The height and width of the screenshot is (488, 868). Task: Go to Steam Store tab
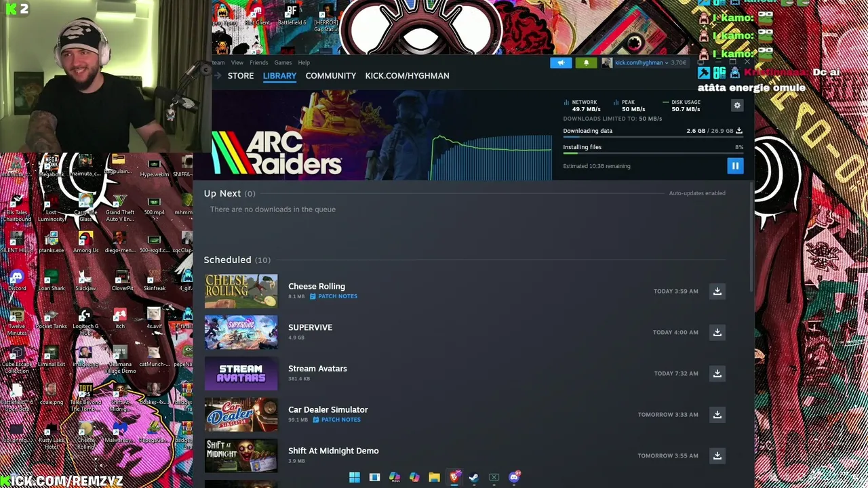point(241,76)
